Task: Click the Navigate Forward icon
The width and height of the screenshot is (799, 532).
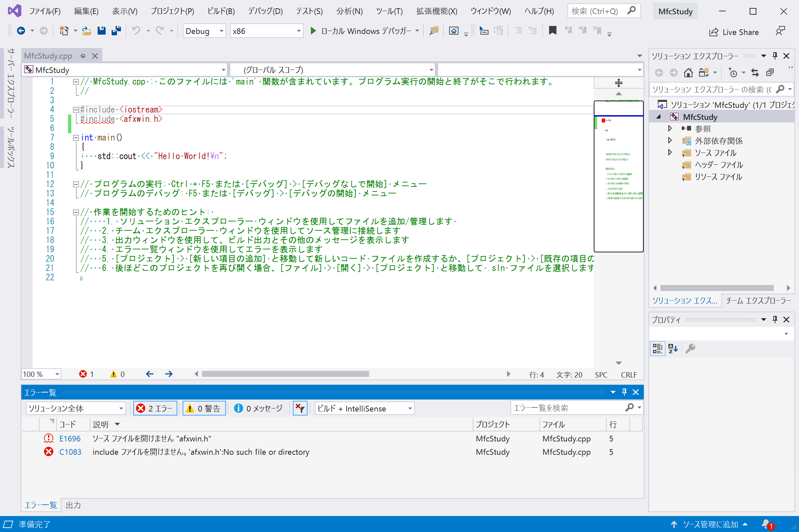Action: tap(169, 374)
